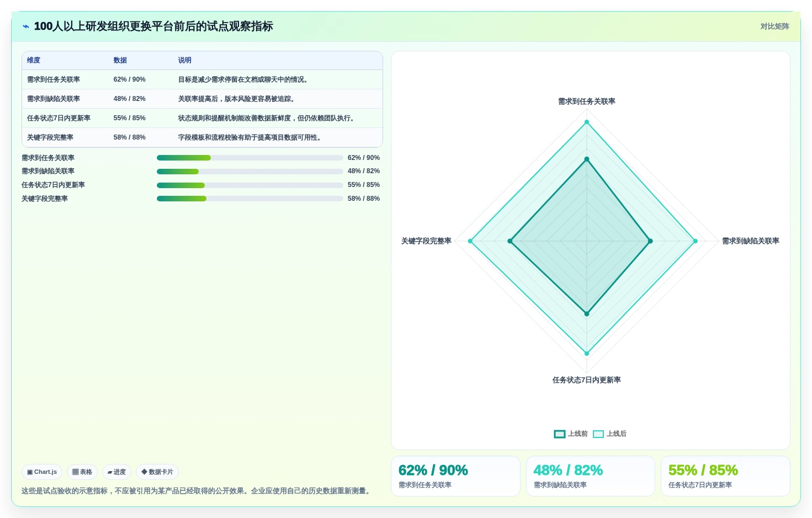Click table cell 需求到缺陷关联率

pyautogui.click(x=54, y=99)
